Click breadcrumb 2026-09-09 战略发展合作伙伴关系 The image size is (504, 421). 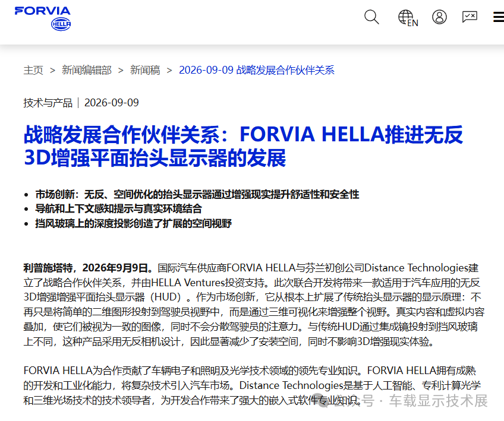click(257, 70)
